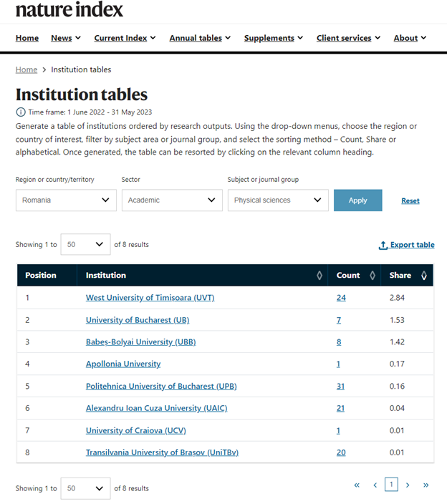
Task: Click share value 0.16
Action: pyautogui.click(x=397, y=386)
